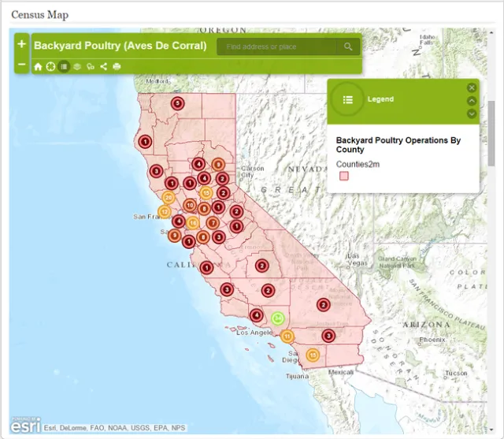This screenshot has width=504, height=439.
Task: Zoom out with the minus button
Action: [21, 64]
